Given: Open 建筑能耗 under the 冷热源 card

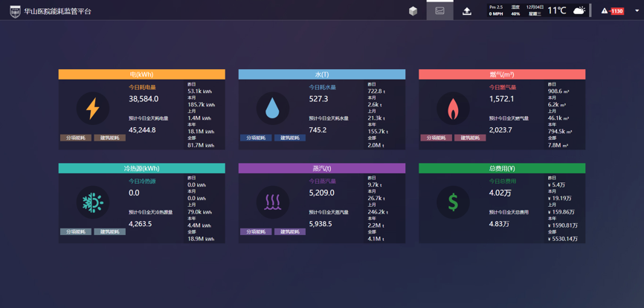Looking at the screenshot, I should pyautogui.click(x=109, y=231).
